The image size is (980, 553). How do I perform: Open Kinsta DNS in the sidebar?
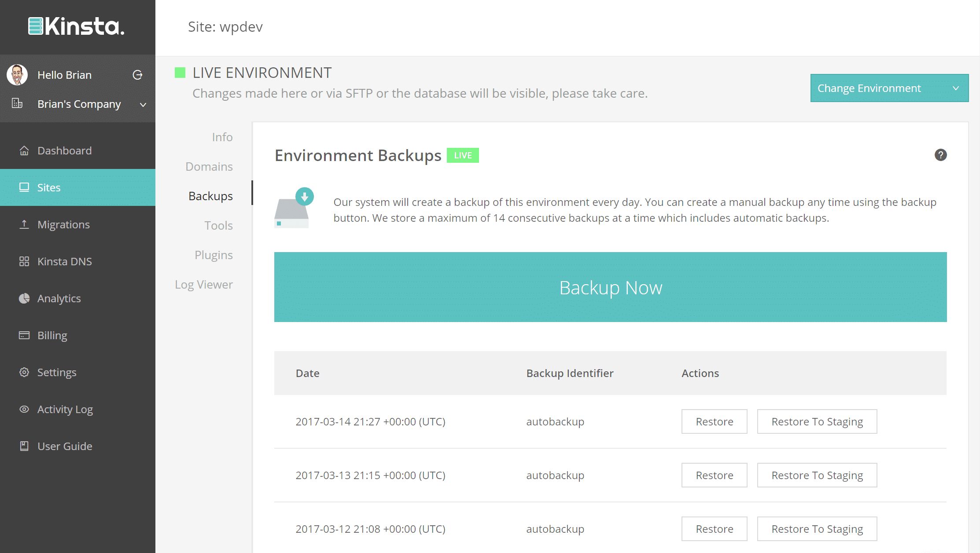[77, 261]
